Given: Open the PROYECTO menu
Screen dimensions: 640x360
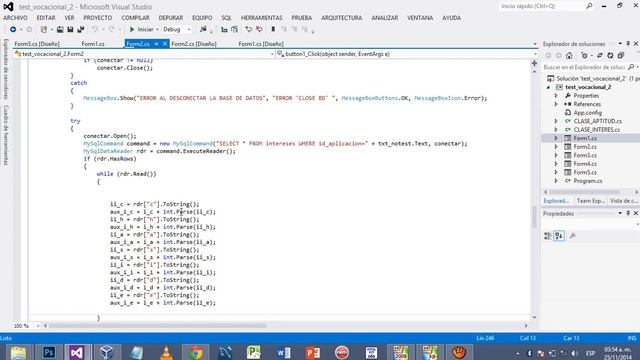Looking at the screenshot, I should click(x=98, y=18).
